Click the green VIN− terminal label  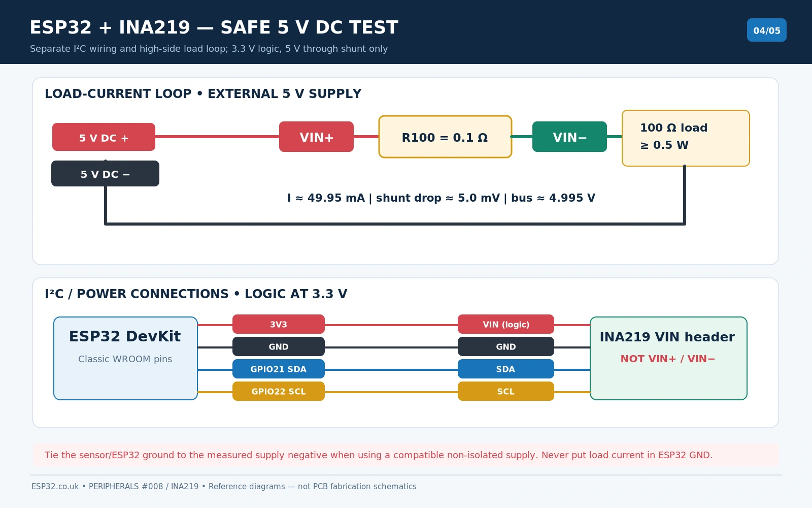click(569, 137)
